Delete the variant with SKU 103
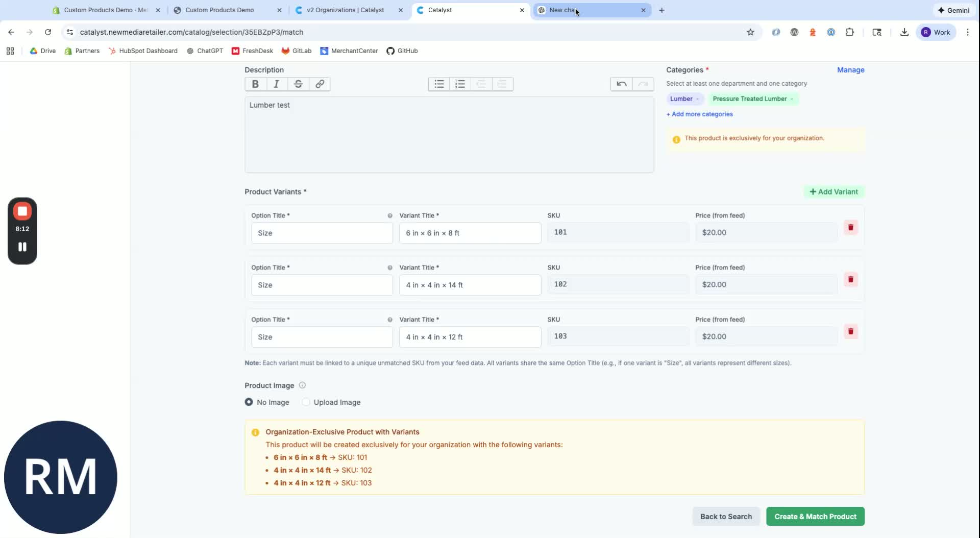 850,331
